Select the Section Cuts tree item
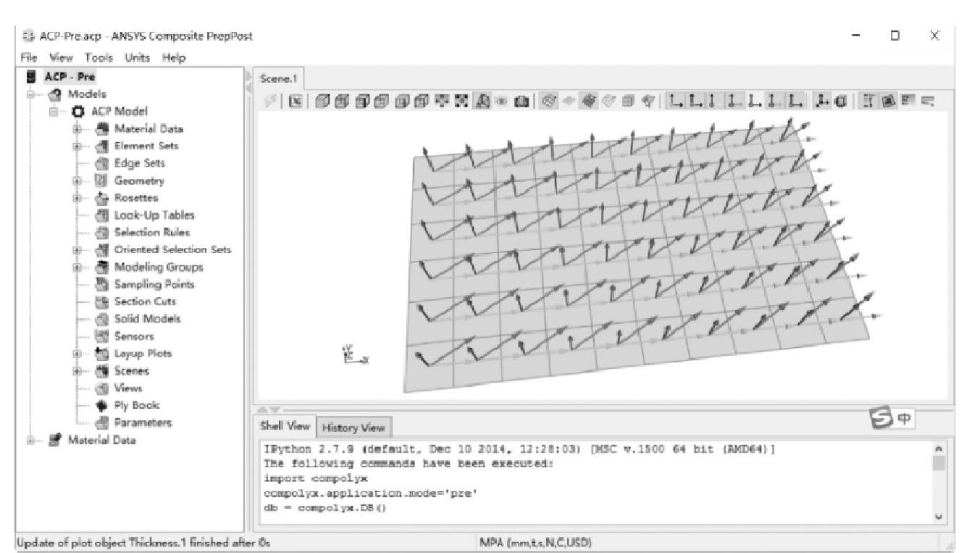Viewport: 980px width, 553px height. coord(144,302)
